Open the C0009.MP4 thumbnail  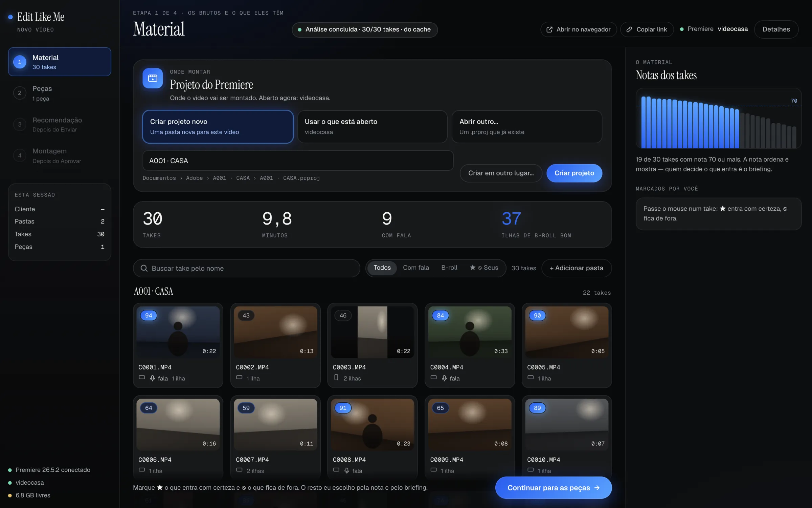point(470,424)
